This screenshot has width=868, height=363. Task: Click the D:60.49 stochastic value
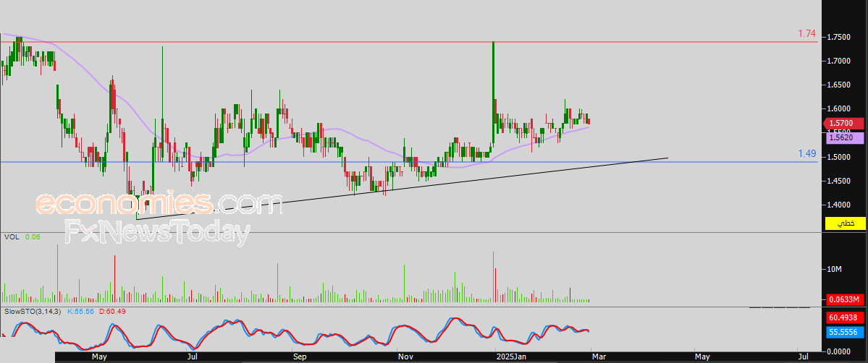[x=112, y=312]
